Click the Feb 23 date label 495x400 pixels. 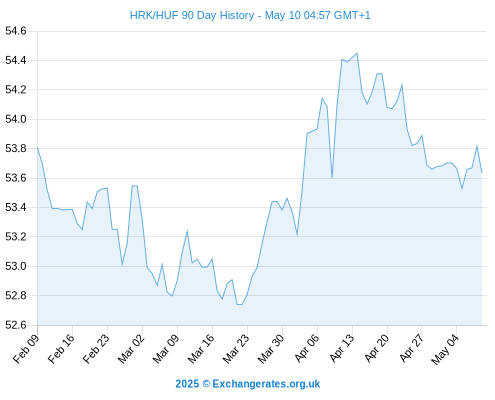(x=96, y=349)
